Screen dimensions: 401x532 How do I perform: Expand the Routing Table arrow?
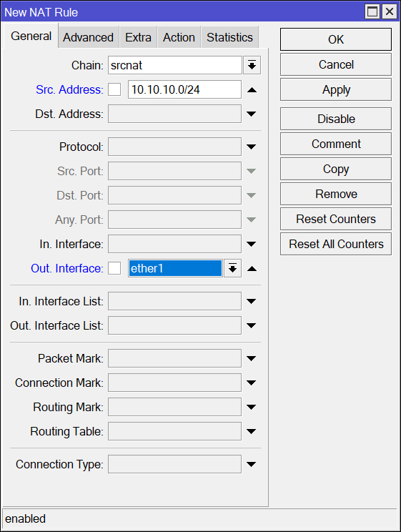(252, 432)
